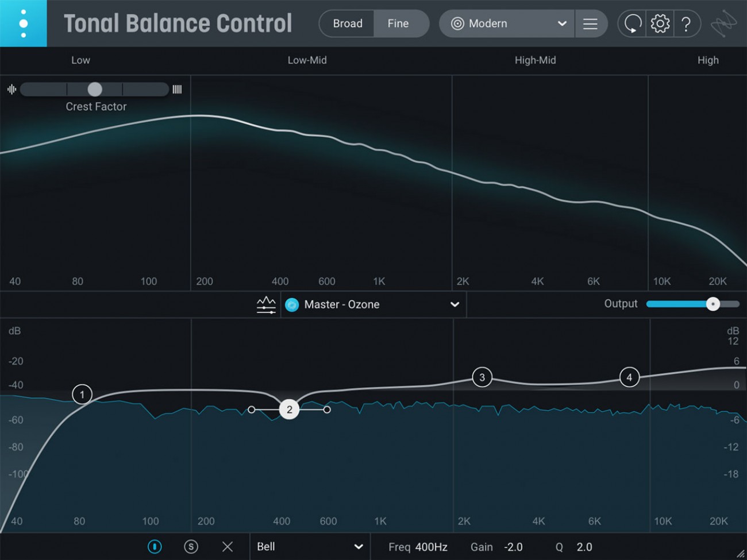Image resolution: width=747 pixels, height=560 pixels.
Task: Enable solo on the selected EQ band
Action: coord(191,546)
